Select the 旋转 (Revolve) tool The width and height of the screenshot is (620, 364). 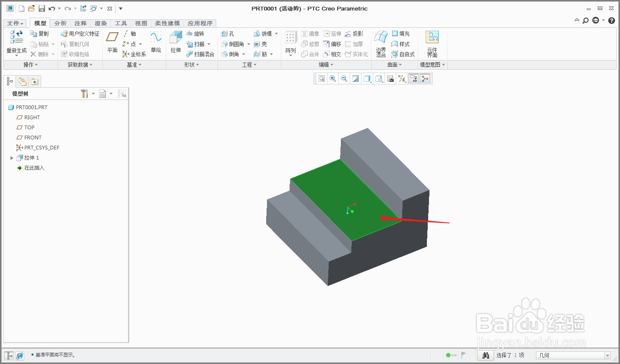click(195, 34)
